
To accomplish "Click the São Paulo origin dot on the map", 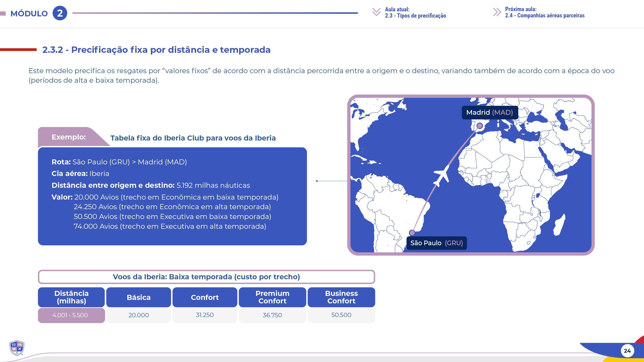I will pos(412,232).
